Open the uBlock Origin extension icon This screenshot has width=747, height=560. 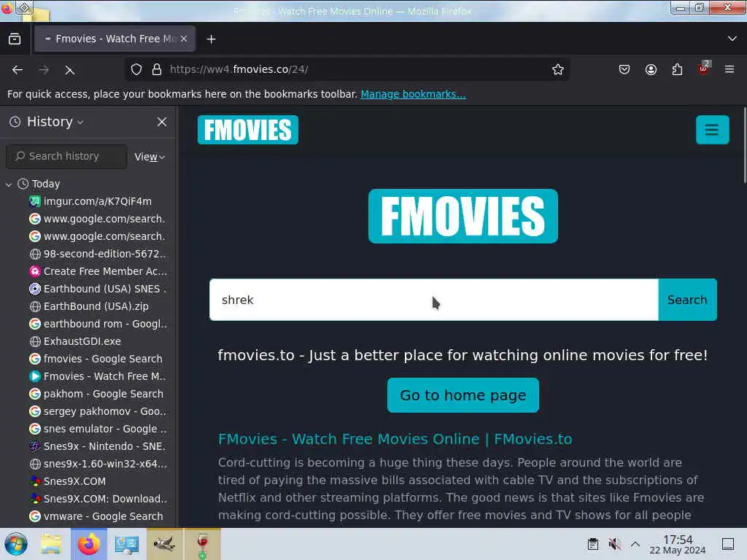[x=703, y=69]
